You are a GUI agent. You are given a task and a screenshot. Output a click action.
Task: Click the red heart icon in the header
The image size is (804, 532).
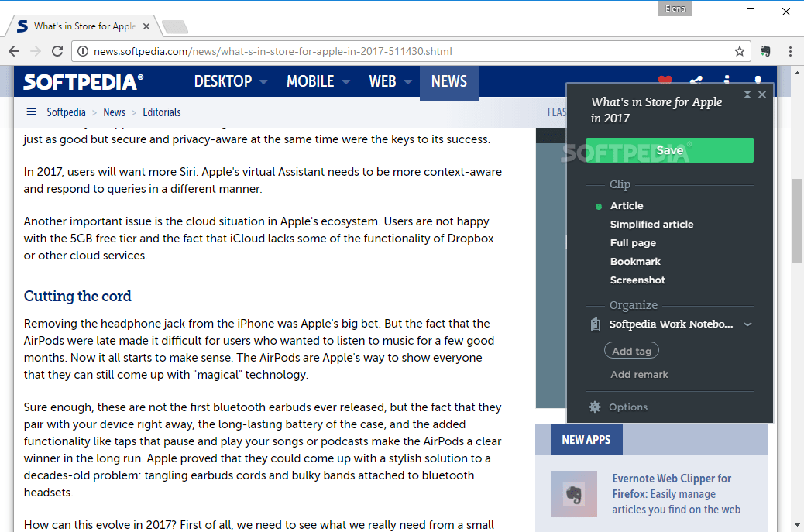click(665, 81)
